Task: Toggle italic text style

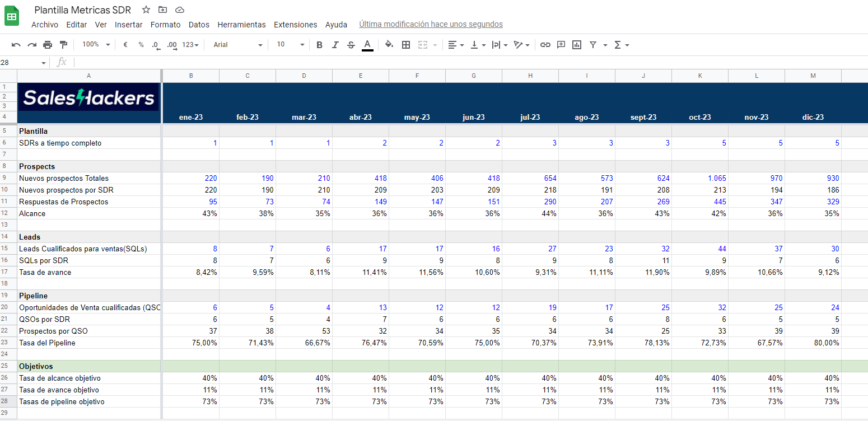Action: click(335, 45)
